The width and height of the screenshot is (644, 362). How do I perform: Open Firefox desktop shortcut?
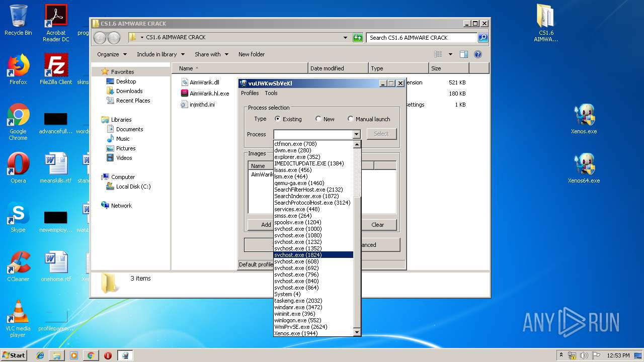click(x=18, y=69)
